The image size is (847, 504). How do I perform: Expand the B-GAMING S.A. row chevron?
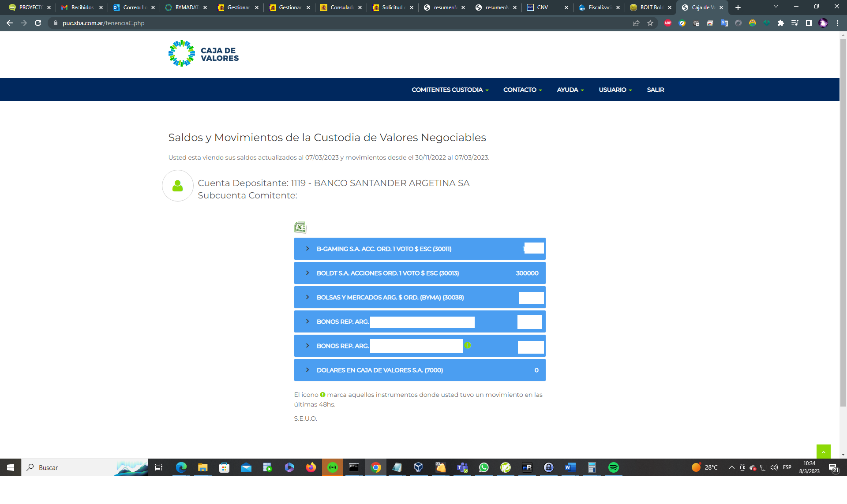tap(307, 249)
